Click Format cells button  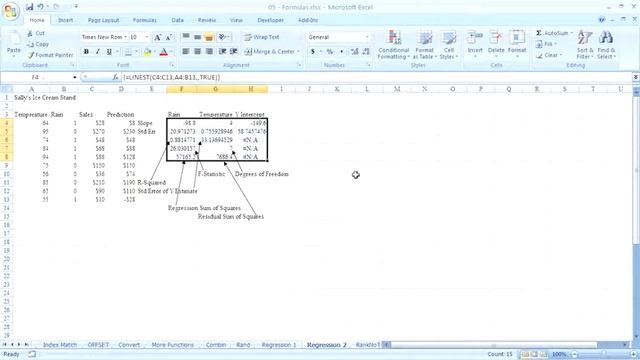tap(517, 44)
